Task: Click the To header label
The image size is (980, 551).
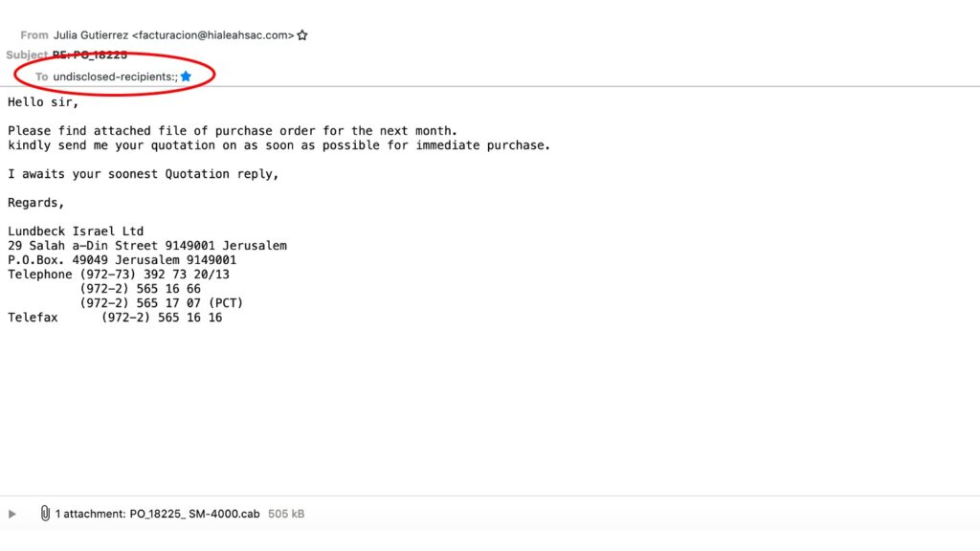Action: (41, 77)
